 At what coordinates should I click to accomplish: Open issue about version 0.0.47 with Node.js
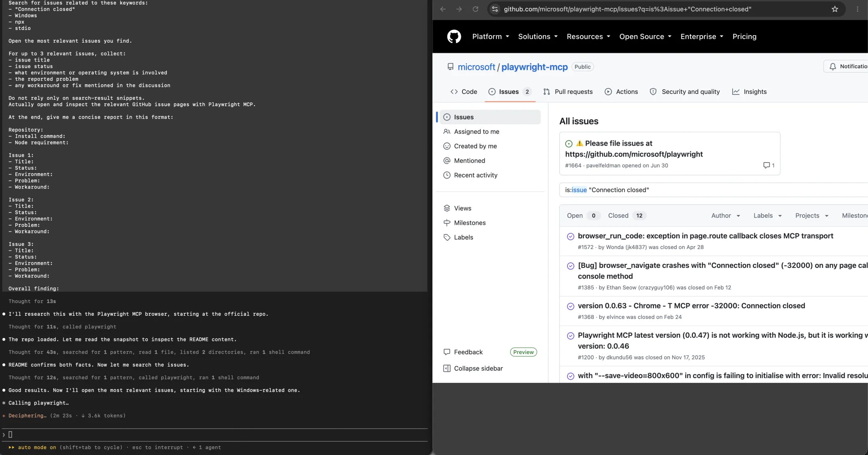pos(723,341)
